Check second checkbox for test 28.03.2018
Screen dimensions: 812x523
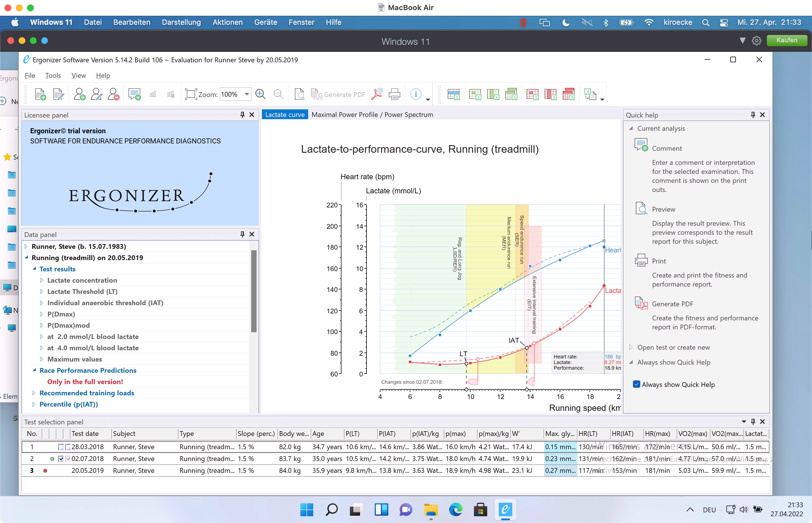pos(68,447)
